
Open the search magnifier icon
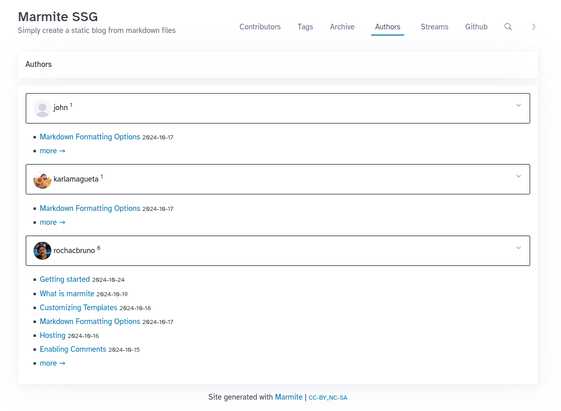[x=508, y=27]
